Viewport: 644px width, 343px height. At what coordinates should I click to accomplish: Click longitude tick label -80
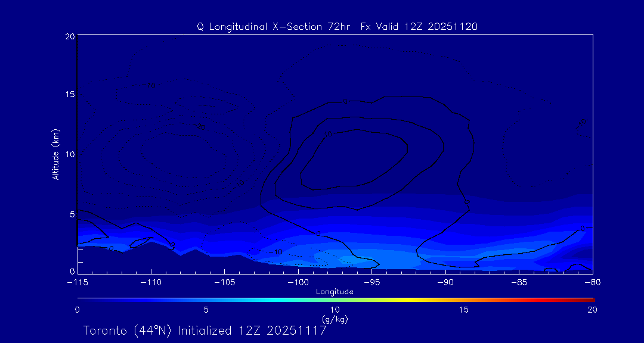coord(593,282)
